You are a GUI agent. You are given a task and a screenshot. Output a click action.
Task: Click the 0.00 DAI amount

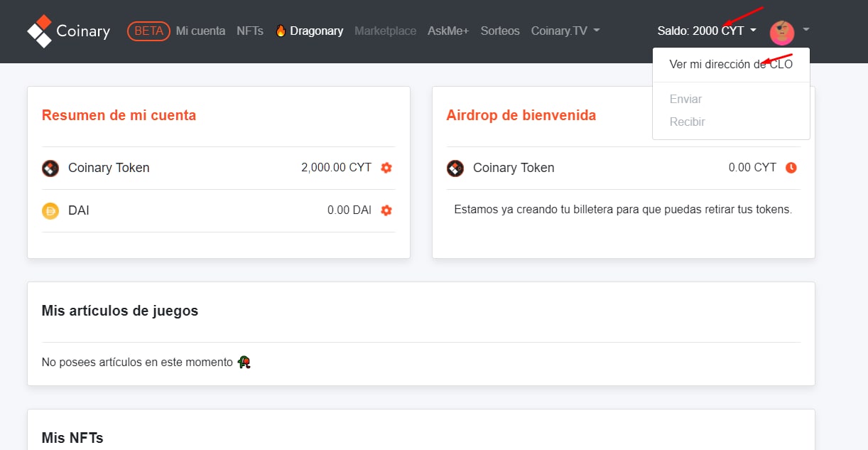tap(349, 210)
